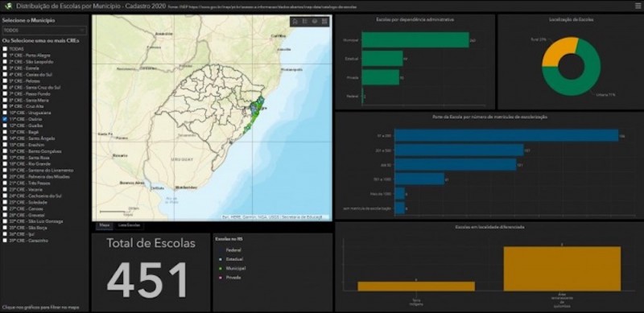Click the round layers icon in map toolbar

tap(315, 22)
